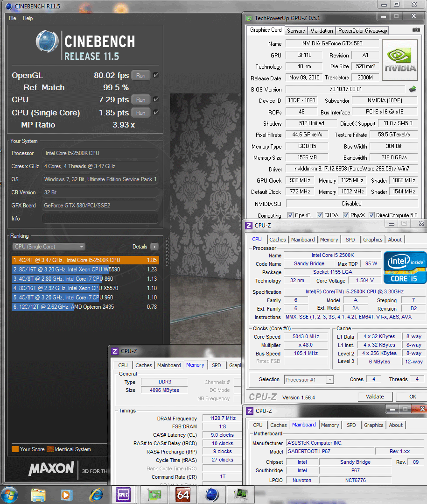Viewport: 427px width, 504px height.
Task: Open Windows Explorer from the taskbar
Action: (x=38, y=495)
